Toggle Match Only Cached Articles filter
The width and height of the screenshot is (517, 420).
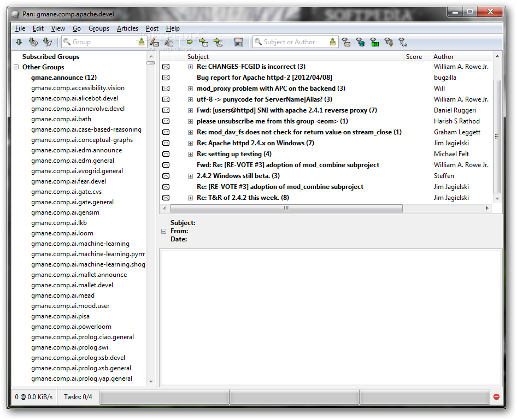point(360,42)
